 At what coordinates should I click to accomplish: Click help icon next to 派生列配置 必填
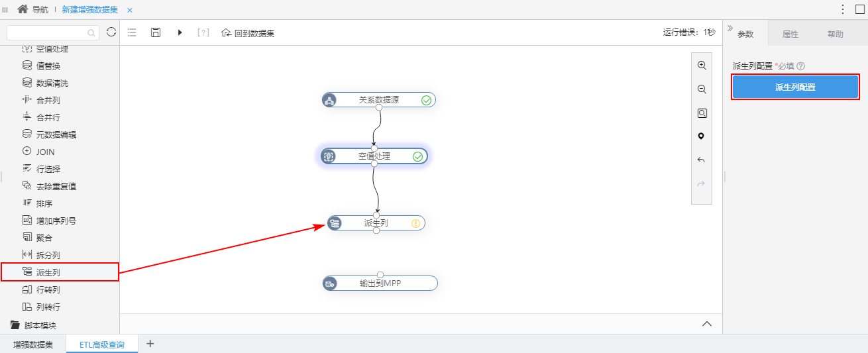[800, 66]
